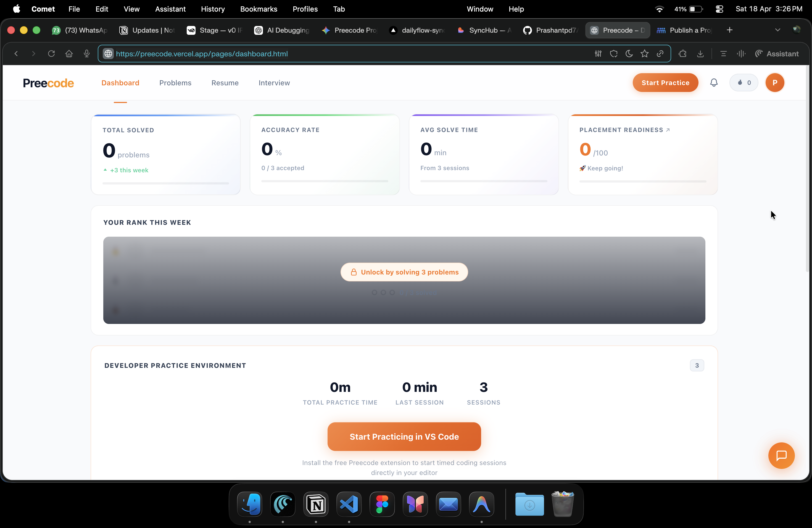Toggle dark mode moon icon
The width and height of the screenshot is (812, 528).
(x=629, y=54)
